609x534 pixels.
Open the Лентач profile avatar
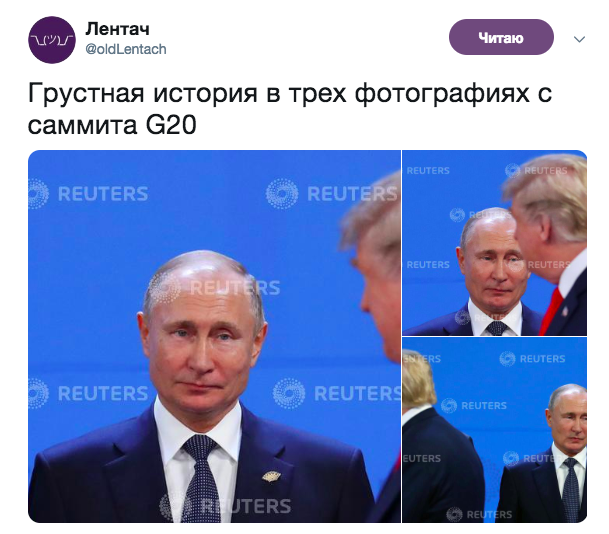[52, 40]
